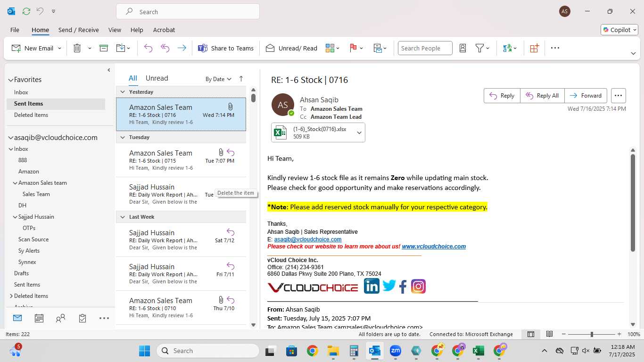Open the Categorize color squares icon
The width and height of the screenshot is (644, 362).
pyautogui.click(x=330, y=48)
